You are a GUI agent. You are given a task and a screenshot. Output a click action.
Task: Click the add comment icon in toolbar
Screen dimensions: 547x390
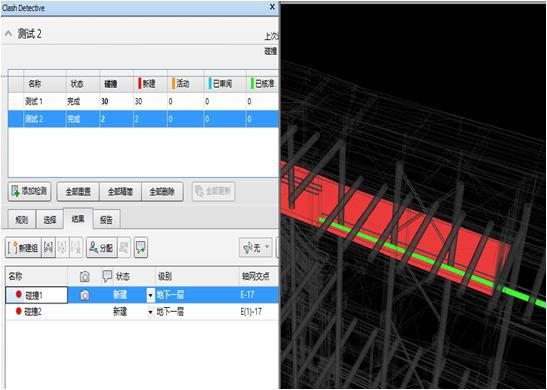click(141, 248)
